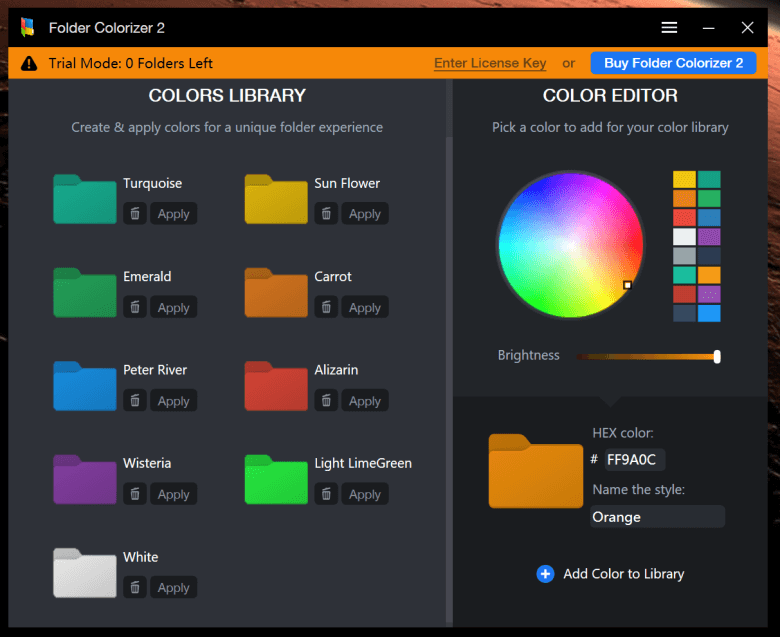
Task: Click the orange preview folder in Color Editor
Action: pyautogui.click(x=536, y=471)
